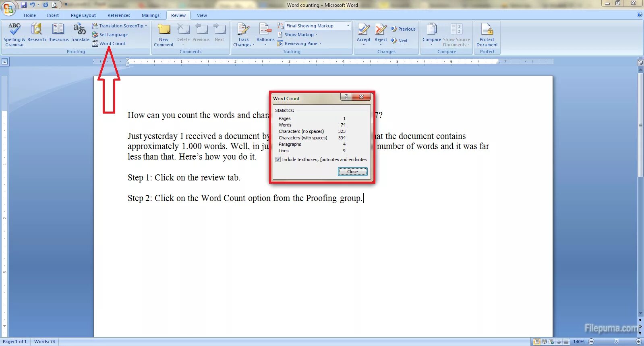Image resolution: width=644 pixels, height=346 pixels.
Task: Open the Page Layout tab
Action: pos(83,15)
